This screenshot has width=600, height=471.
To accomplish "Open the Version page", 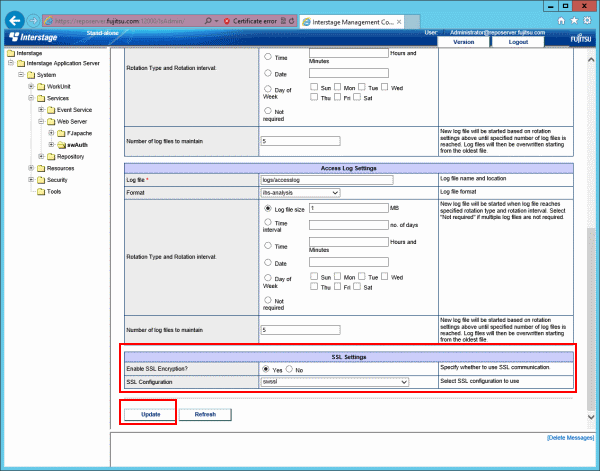I will pyautogui.click(x=463, y=42).
